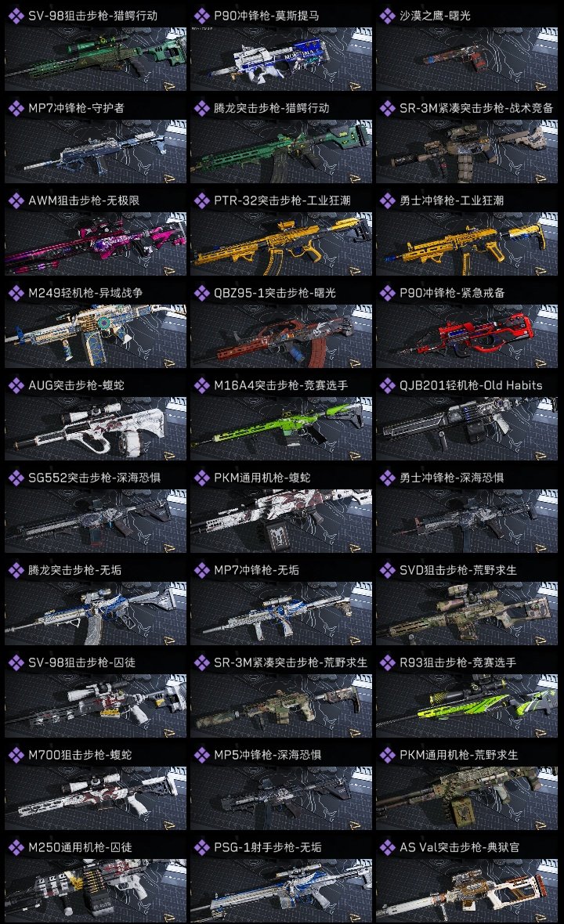Click purple icon beside M249轻机枪-异域战争
Viewport: 564px width, 924px height.
click(x=16, y=293)
